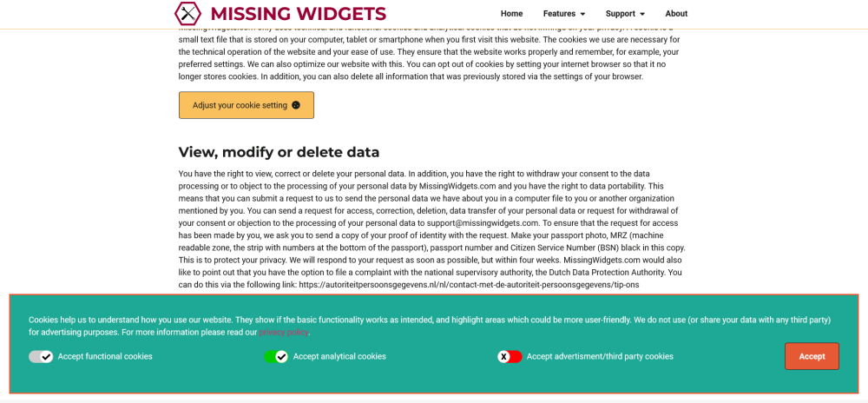Screen dimensions: 868x403
Task: Click View, modify or delete data heading
Action: pyautogui.click(x=279, y=152)
